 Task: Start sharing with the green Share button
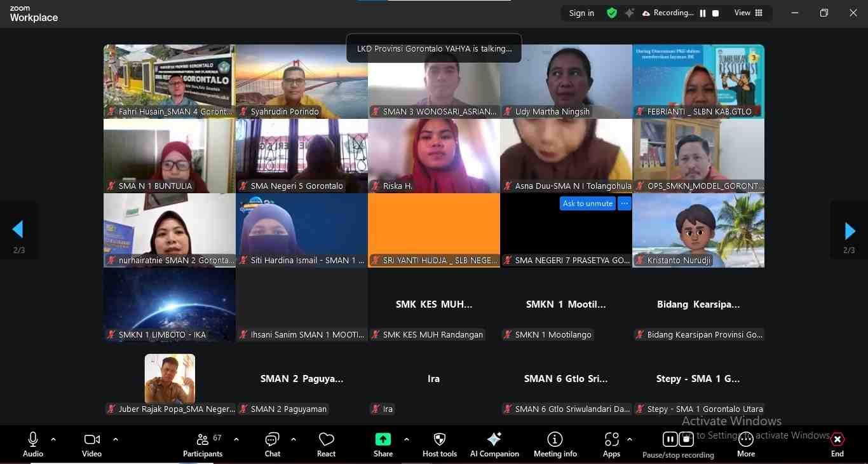(x=383, y=444)
